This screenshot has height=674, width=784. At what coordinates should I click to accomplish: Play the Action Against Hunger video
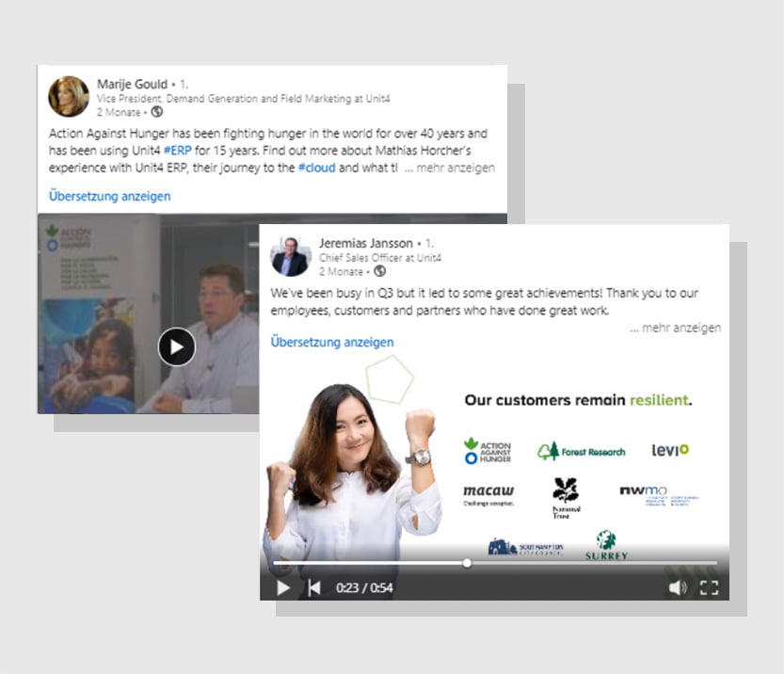[177, 346]
